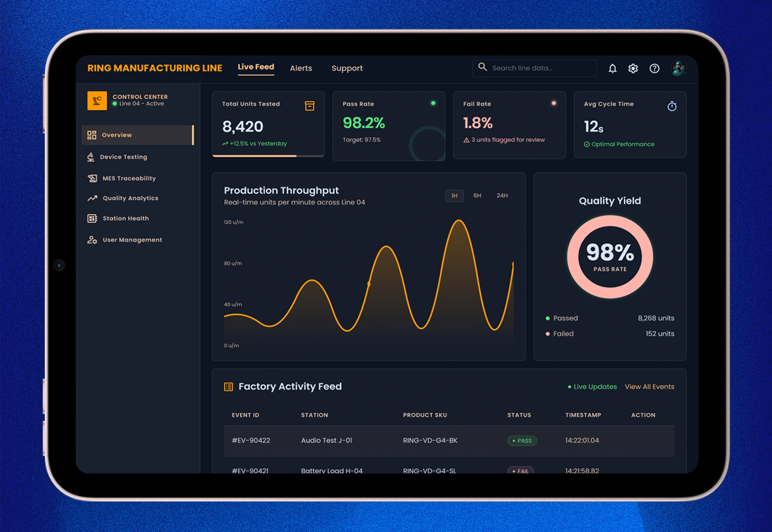Click the Line 04 - Active status text

click(141, 104)
